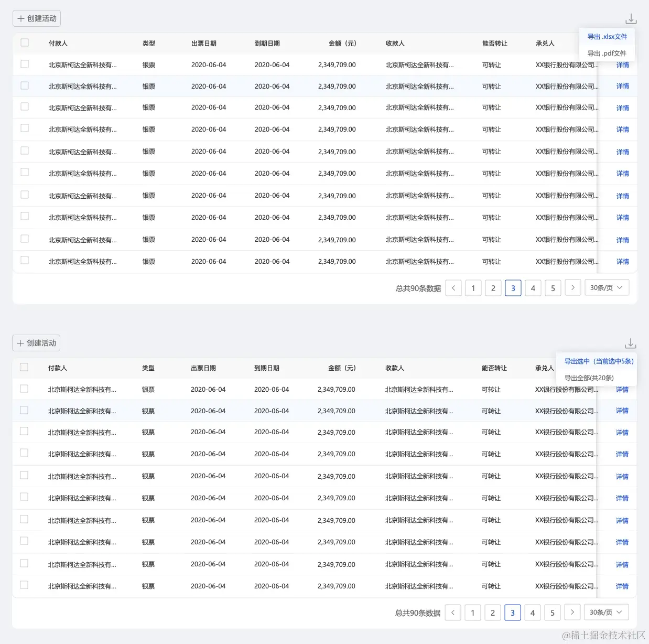Click 收款人 column header in upper table
This screenshot has height=644, width=649.
pos(395,44)
